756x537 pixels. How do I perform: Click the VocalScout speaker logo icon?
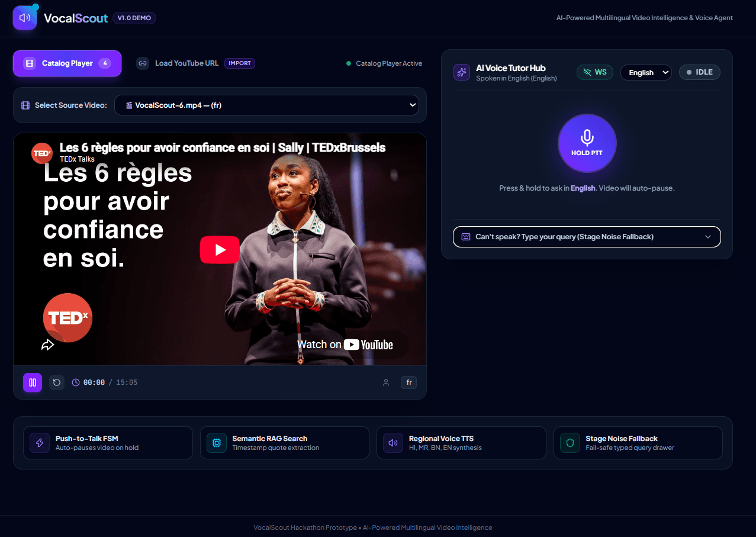25,18
